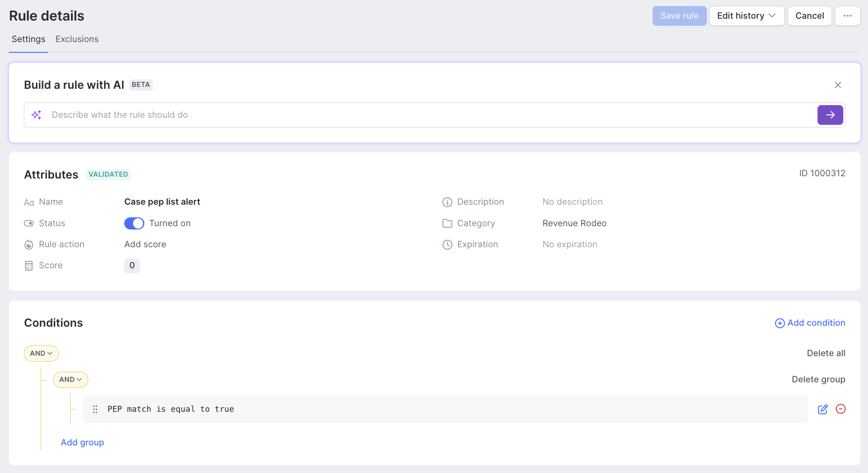Click the AI sparkle icon in prompt field
Image resolution: width=868 pixels, height=473 pixels.
click(36, 115)
